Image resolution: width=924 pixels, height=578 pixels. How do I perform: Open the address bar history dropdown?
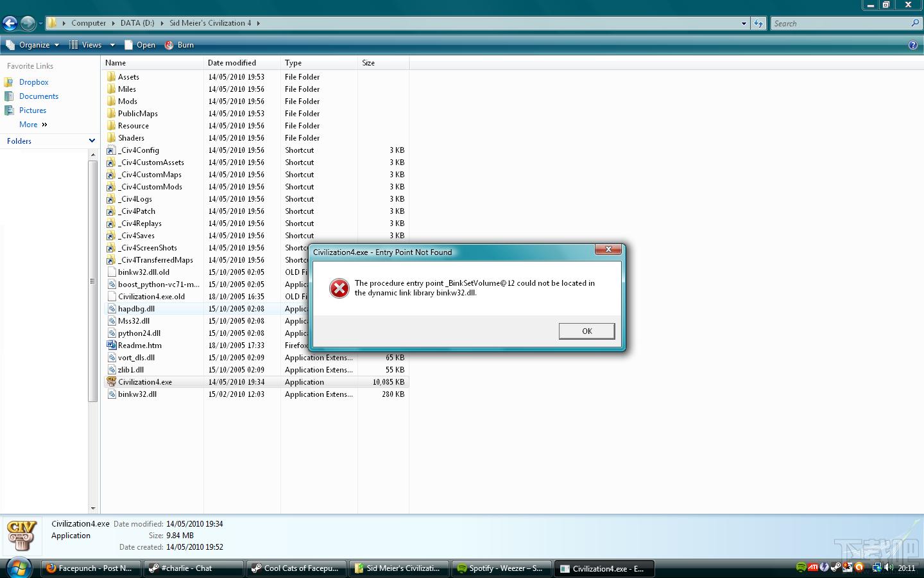[744, 23]
